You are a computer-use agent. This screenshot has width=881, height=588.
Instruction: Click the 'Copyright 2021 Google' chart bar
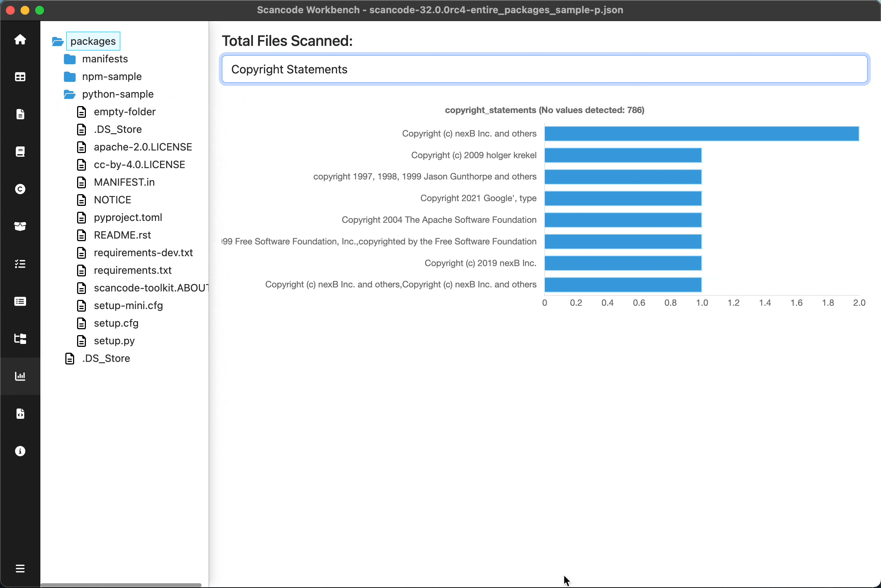coord(623,198)
